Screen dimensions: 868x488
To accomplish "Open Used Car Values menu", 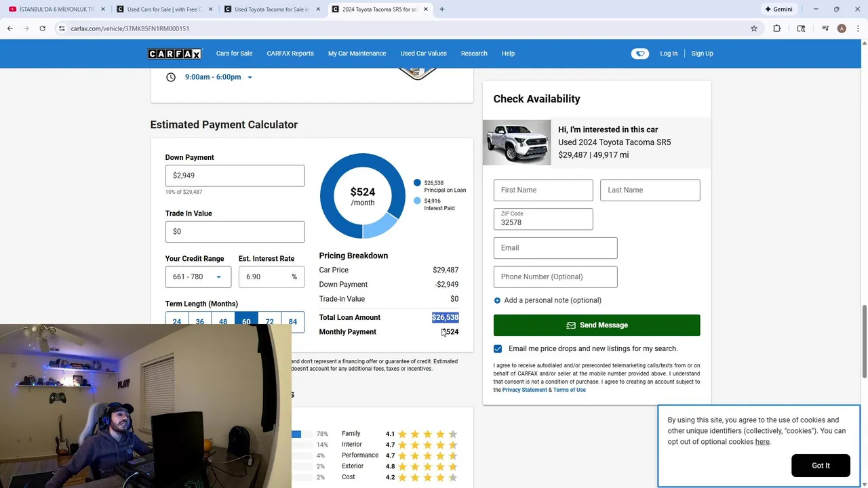I will tap(423, 54).
